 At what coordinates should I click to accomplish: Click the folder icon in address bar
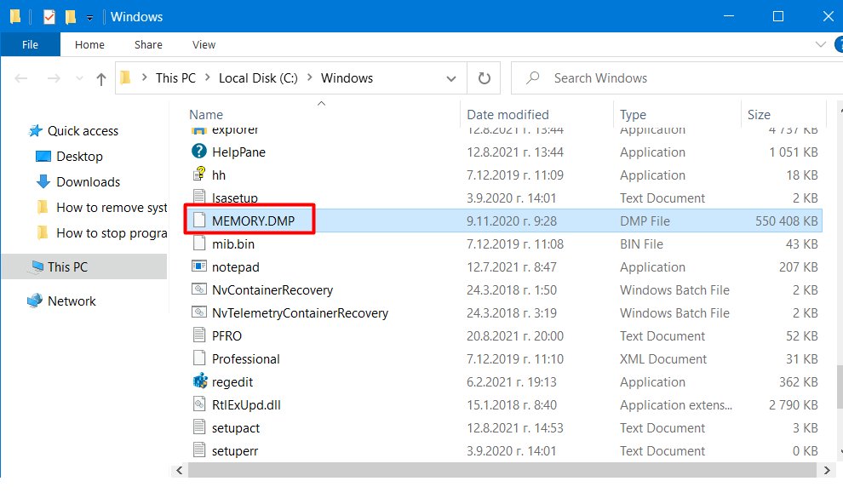point(126,78)
